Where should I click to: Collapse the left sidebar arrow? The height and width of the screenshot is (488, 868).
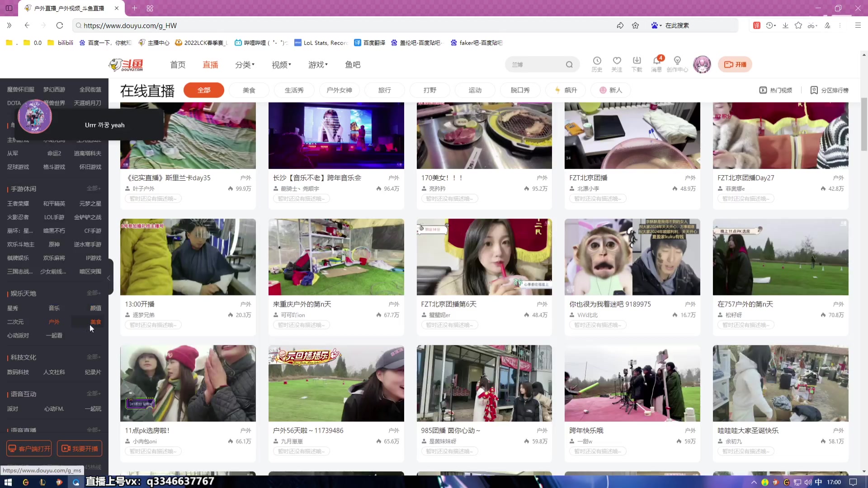pos(109,278)
